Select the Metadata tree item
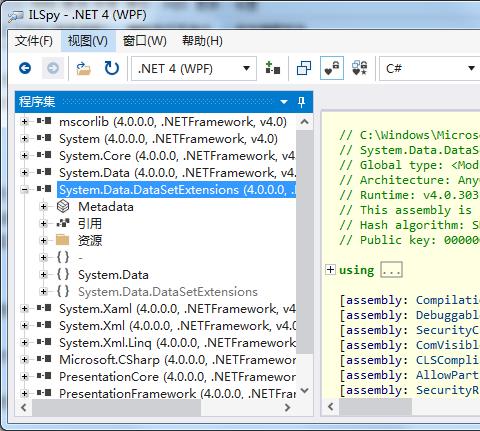 (x=106, y=207)
